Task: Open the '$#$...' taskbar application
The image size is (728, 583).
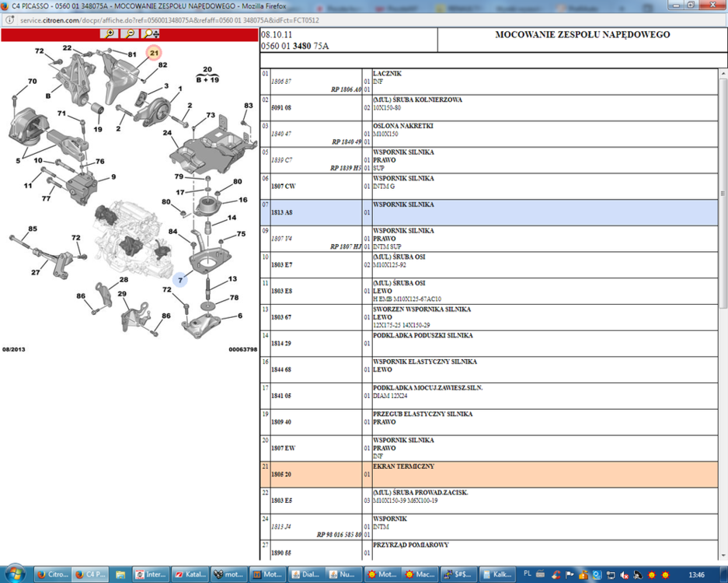Action: point(458,574)
